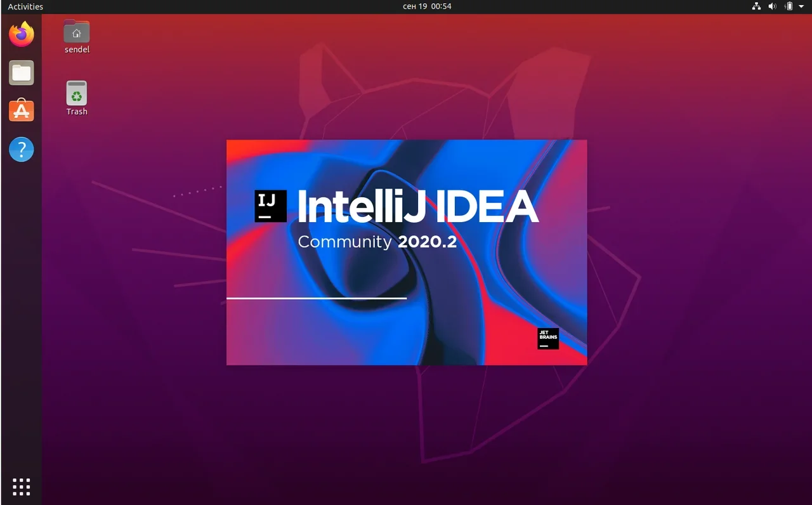Click the network status icon in top bar
Image resolution: width=812 pixels, height=505 pixels.
click(x=756, y=6)
